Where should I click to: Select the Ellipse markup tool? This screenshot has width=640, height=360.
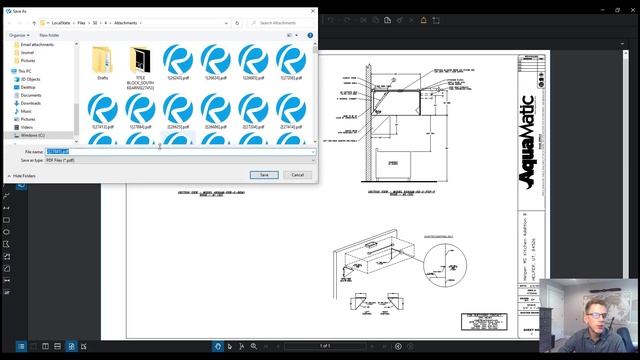(7, 232)
